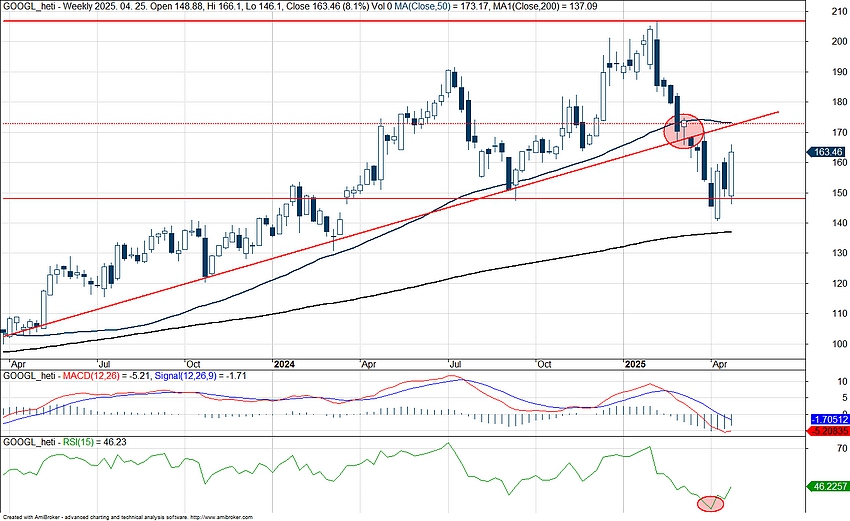Screen dimensions: 850x521
Task: Click the 100 price axis label
Action: click(839, 344)
